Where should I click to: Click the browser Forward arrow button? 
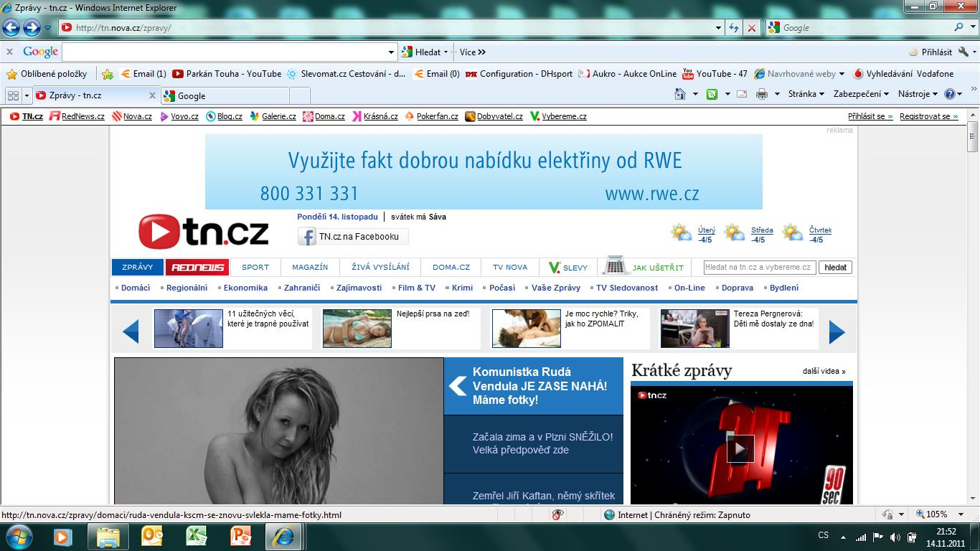tap(32, 28)
